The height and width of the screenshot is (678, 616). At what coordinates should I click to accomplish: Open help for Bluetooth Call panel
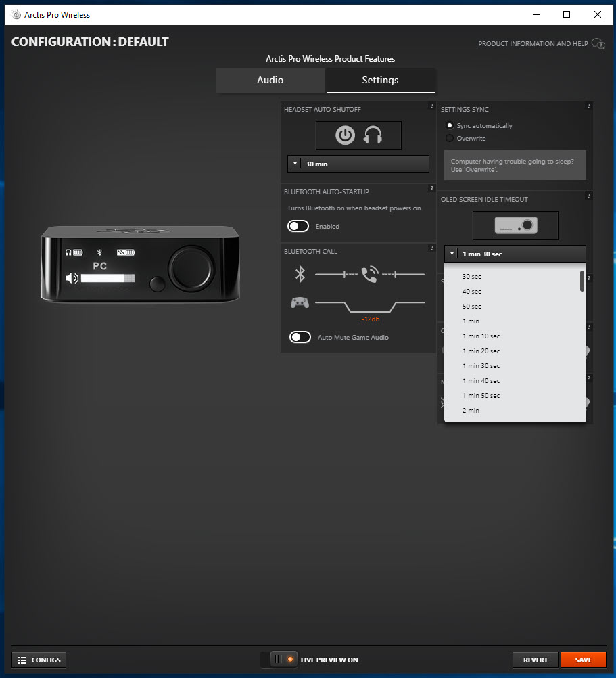coord(431,248)
